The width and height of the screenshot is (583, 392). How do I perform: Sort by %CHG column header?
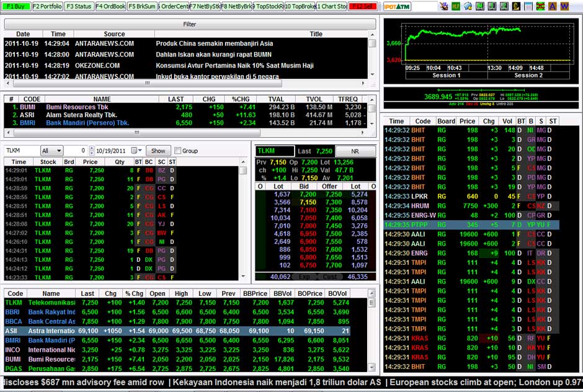coord(241,99)
